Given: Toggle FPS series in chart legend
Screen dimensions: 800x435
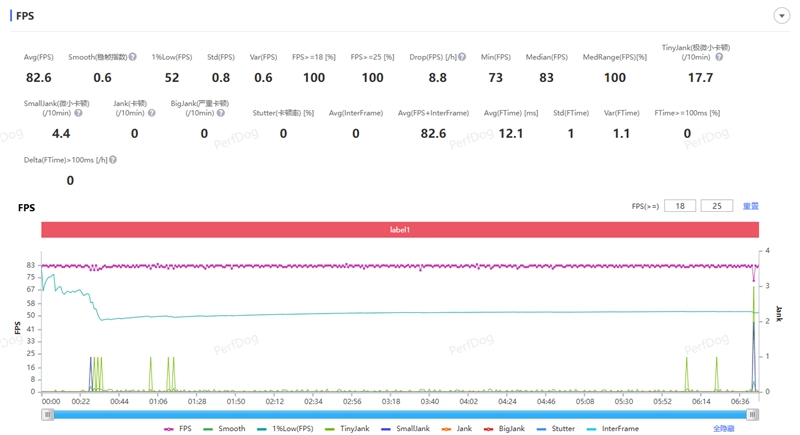Looking at the screenshot, I should pyautogui.click(x=178, y=428).
